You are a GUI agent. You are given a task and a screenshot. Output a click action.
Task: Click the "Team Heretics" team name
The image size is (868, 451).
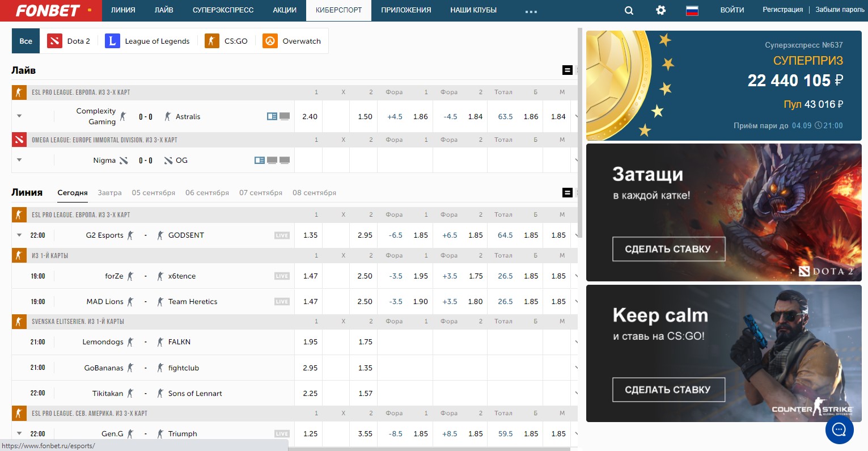[x=193, y=302]
